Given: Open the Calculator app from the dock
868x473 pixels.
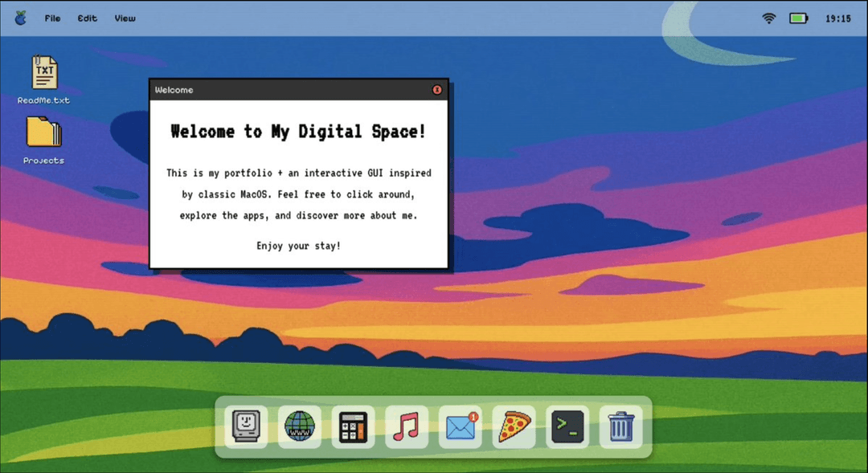Looking at the screenshot, I should (352, 426).
